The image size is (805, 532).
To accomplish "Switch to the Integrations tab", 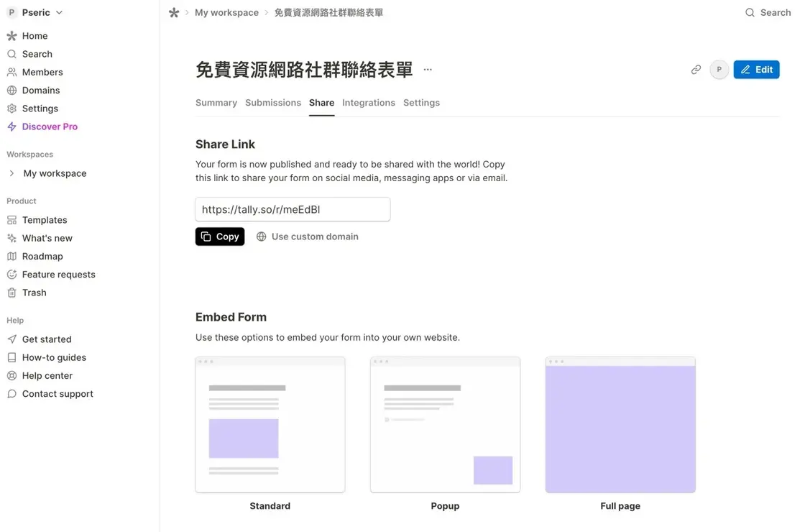I will pos(369,103).
